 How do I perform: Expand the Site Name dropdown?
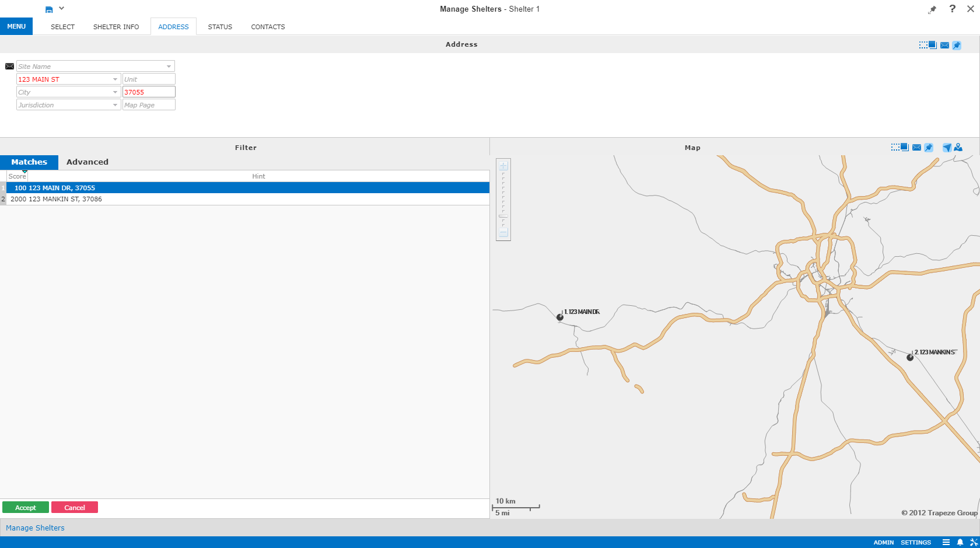pos(169,67)
